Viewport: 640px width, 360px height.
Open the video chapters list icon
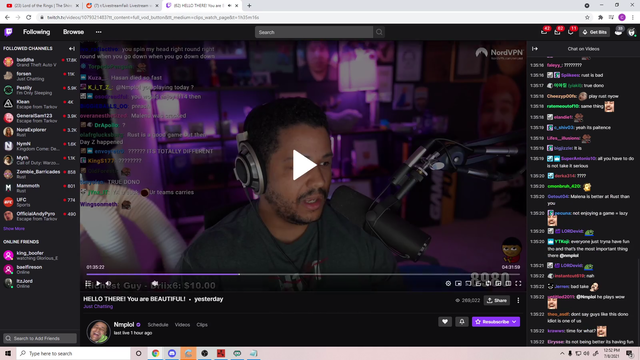point(88,283)
